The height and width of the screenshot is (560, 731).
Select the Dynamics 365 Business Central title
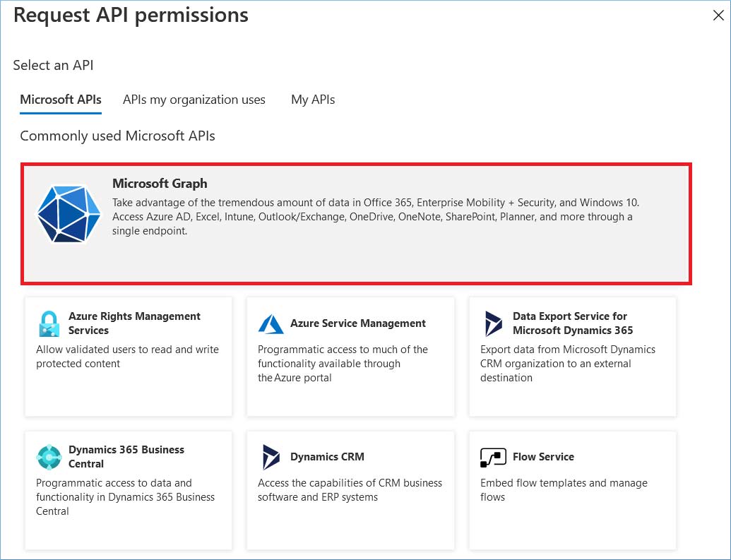click(x=126, y=456)
